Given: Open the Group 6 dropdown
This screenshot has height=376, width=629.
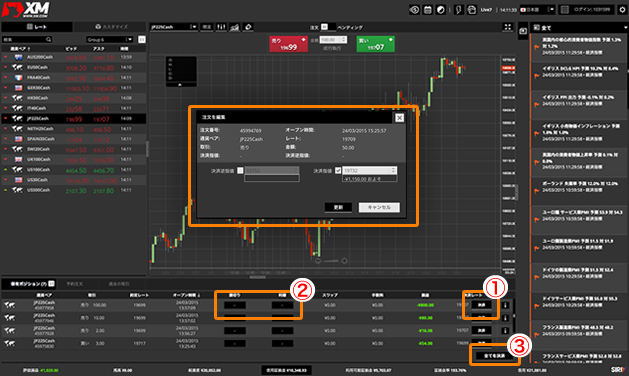Looking at the screenshot, I should (x=109, y=39).
